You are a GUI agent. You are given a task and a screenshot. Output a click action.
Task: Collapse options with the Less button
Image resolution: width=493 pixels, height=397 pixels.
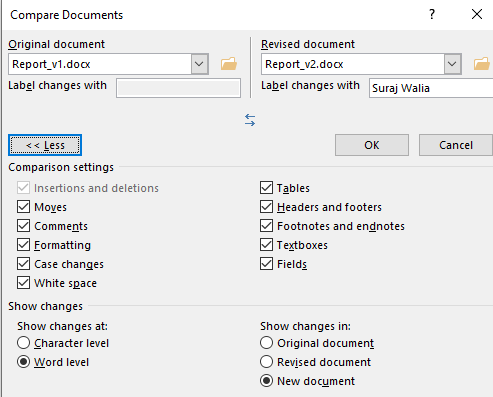click(x=45, y=145)
